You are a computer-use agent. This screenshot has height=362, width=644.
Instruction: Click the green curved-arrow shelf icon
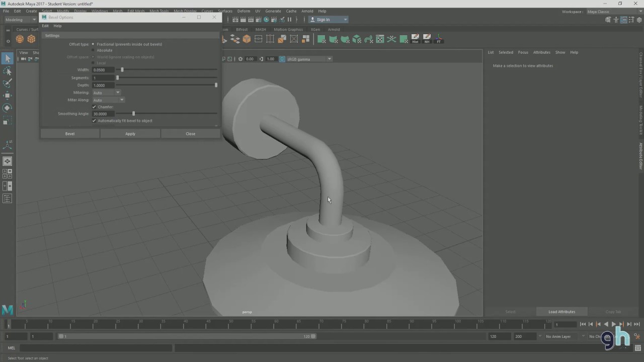pyautogui.click(x=368, y=39)
